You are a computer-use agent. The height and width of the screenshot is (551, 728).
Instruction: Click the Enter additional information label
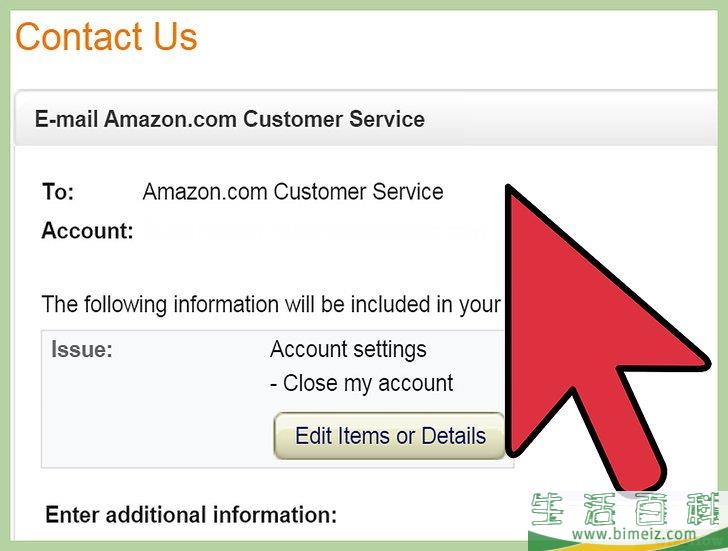click(x=191, y=515)
